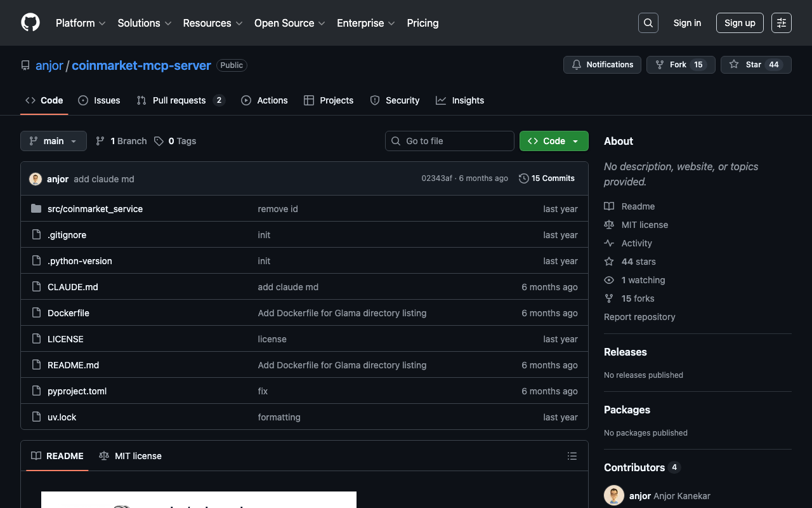Image resolution: width=812 pixels, height=508 pixels.
Task: Click the tag icon for 0 Tags
Action: (159, 141)
